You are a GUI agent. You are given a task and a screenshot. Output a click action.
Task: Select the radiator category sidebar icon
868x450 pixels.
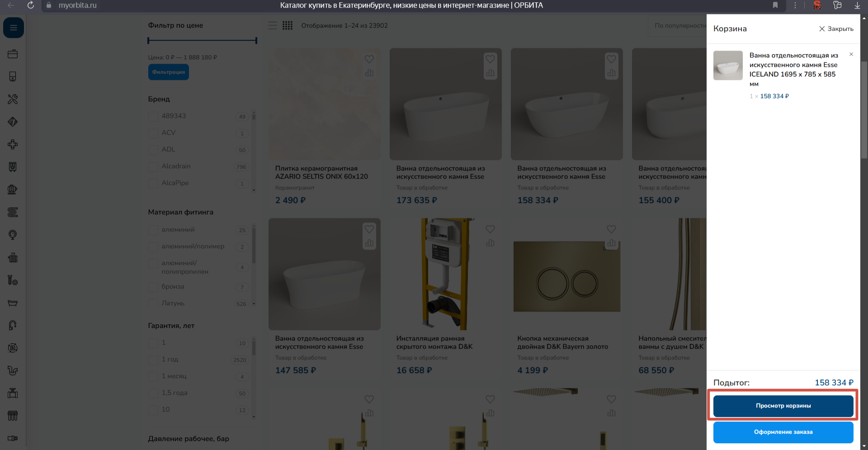click(13, 258)
